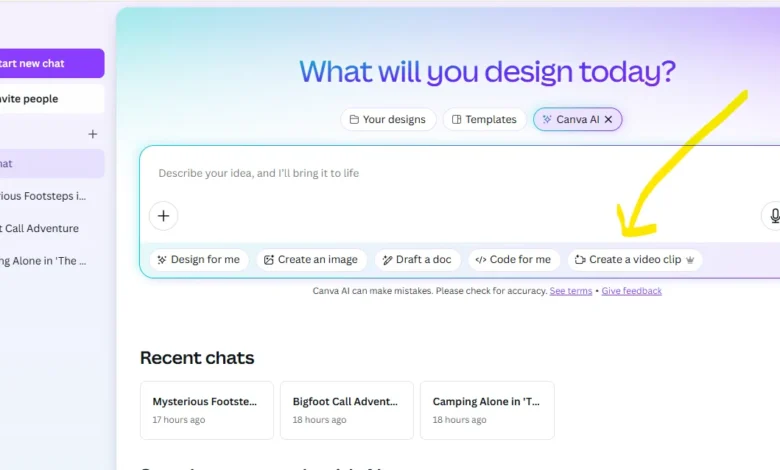Choose the Draft a doc option
Screen dimensions: 780x470
[417, 260]
